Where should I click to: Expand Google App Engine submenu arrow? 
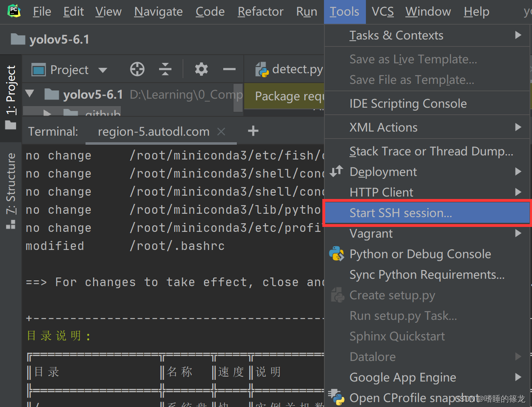point(518,377)
